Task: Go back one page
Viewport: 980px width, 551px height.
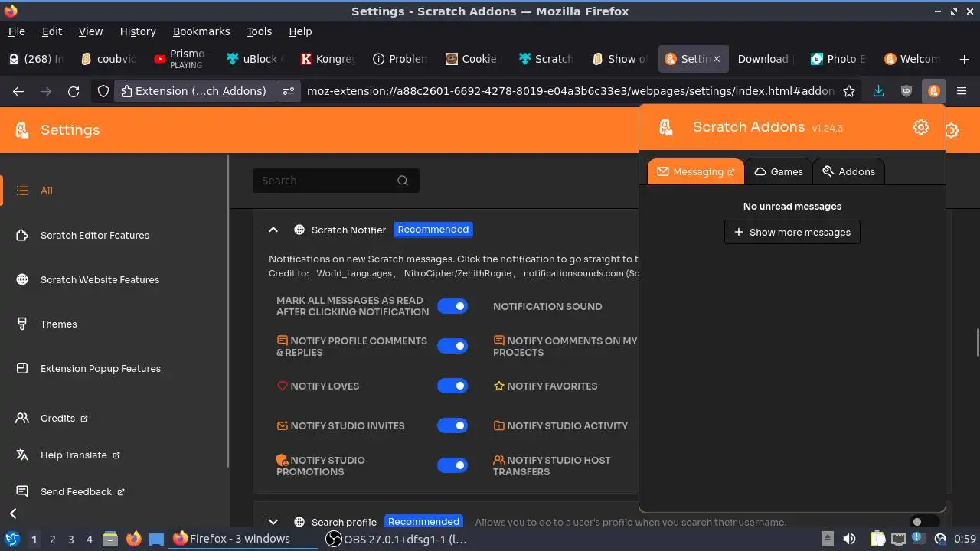Action: point(18,91)
